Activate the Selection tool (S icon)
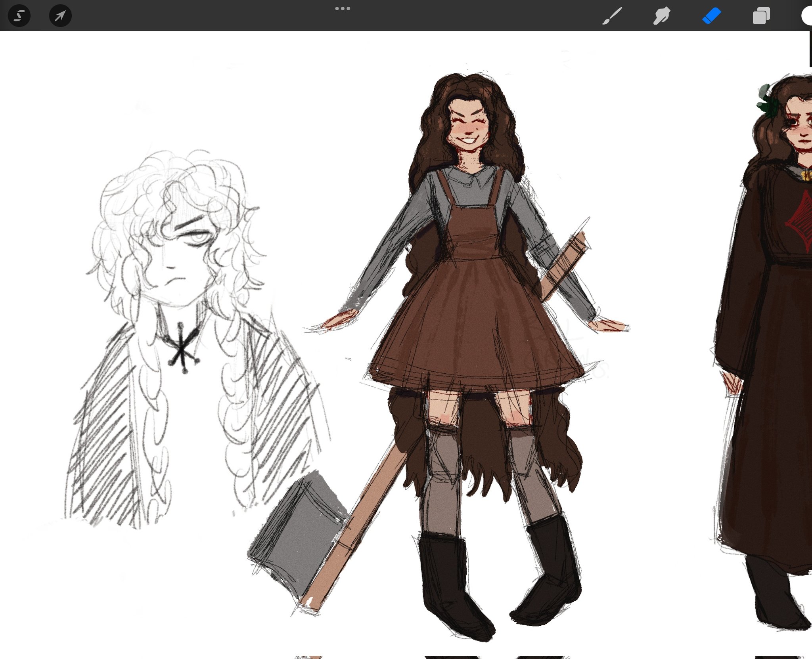This screenshot has width=812, height=659. tap(19, 16)
